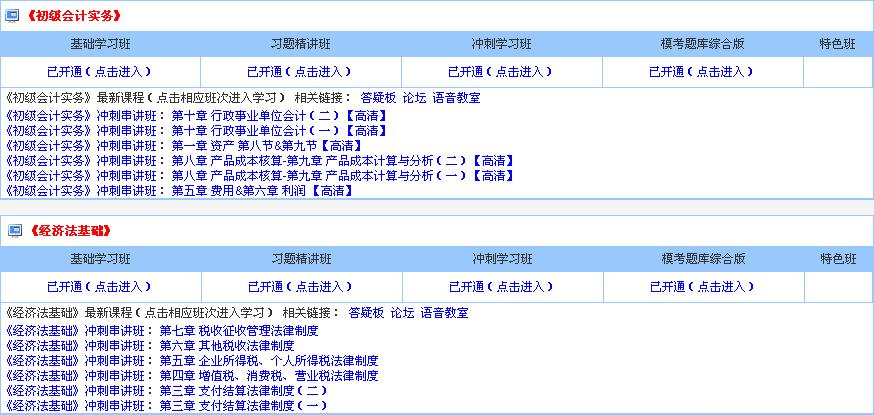Open the 《初级会计实务》 red title link
The width and height of the screenshot is (874, 415).
click(74, 16)
